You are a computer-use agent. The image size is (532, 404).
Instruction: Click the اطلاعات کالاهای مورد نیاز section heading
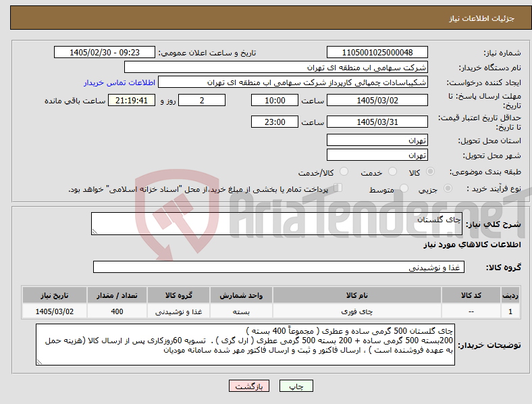point(472,245)
